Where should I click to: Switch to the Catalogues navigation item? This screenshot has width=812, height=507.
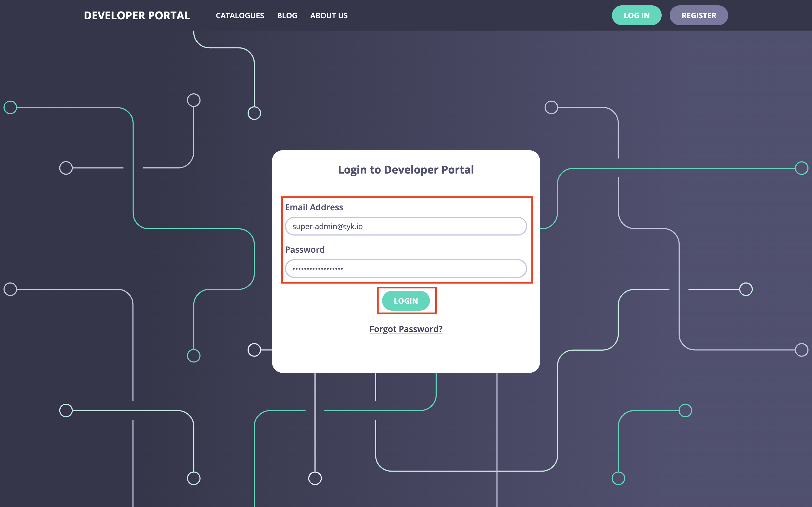click(x=240, y=16)
